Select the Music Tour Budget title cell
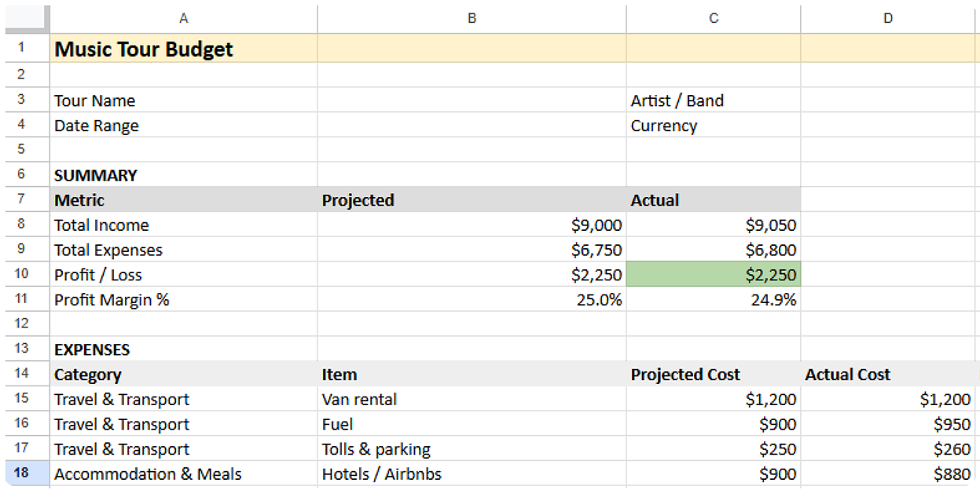Image resolution: width=980 pixels, height=490 pixels. [x=184, y=49]
